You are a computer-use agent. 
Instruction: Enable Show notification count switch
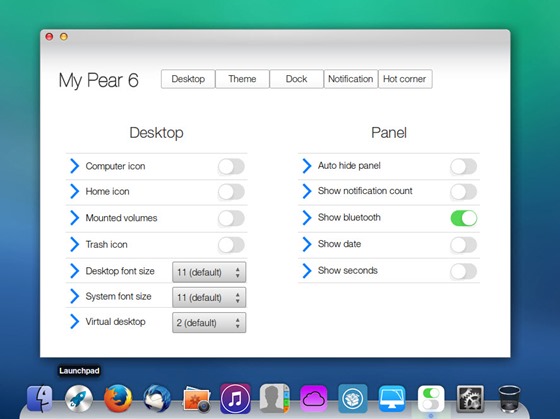click(x=464, y=192)
